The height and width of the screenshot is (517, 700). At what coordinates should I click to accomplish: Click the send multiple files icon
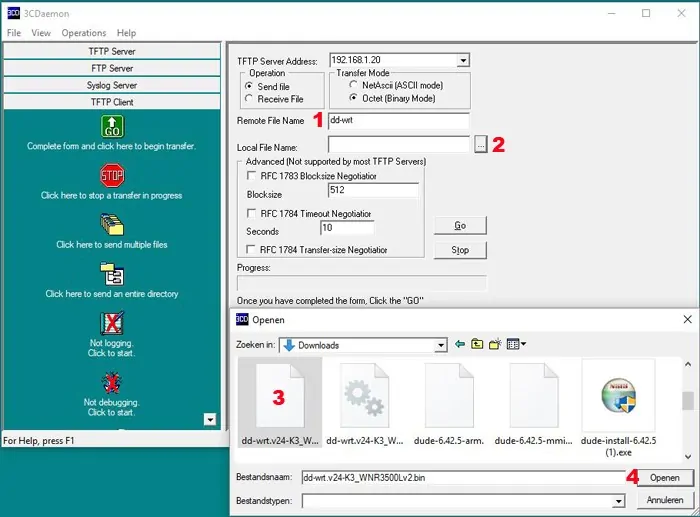(x=112, y=224)
